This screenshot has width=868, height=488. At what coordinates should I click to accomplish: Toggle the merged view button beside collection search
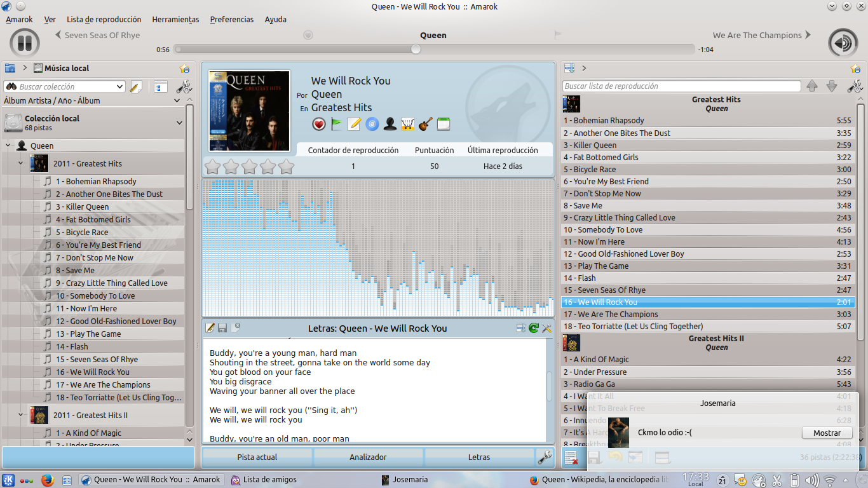pos(159,86)
